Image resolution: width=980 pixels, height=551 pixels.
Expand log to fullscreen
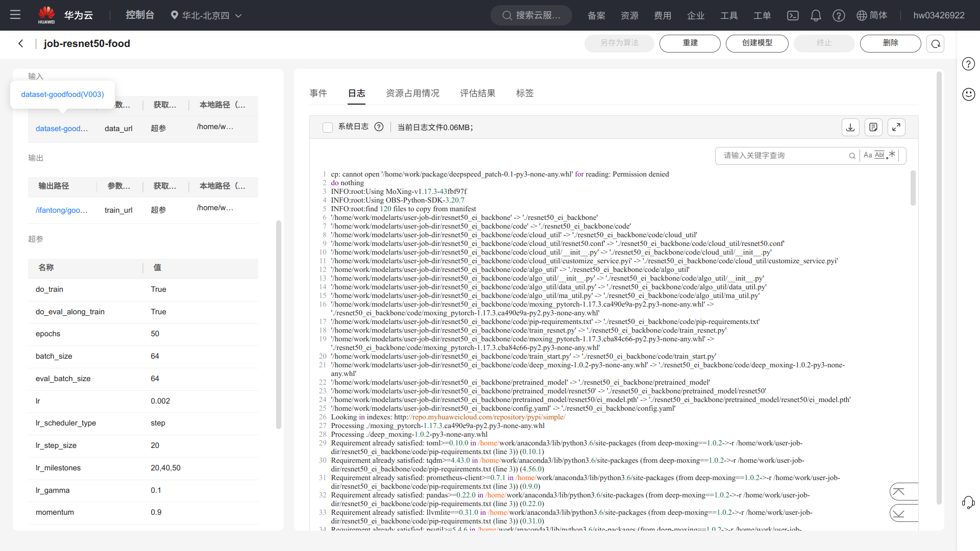tap(896, 128)
